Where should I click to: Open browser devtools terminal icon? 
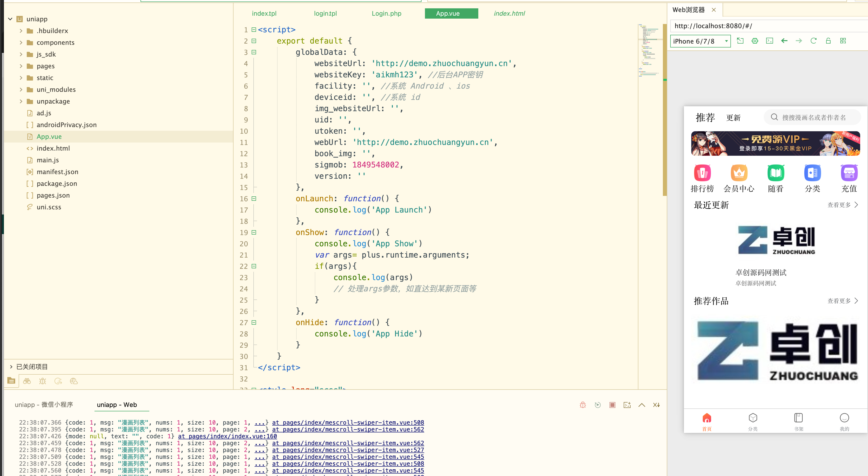[x=769, y=41]
